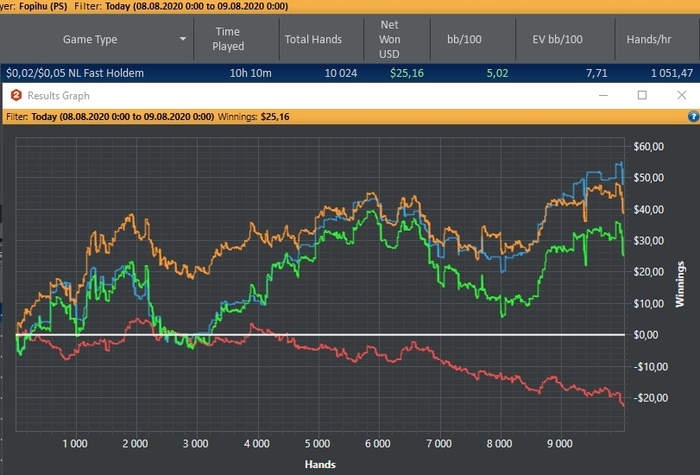Click the Winnings vertical axis title

pos(680,284)
